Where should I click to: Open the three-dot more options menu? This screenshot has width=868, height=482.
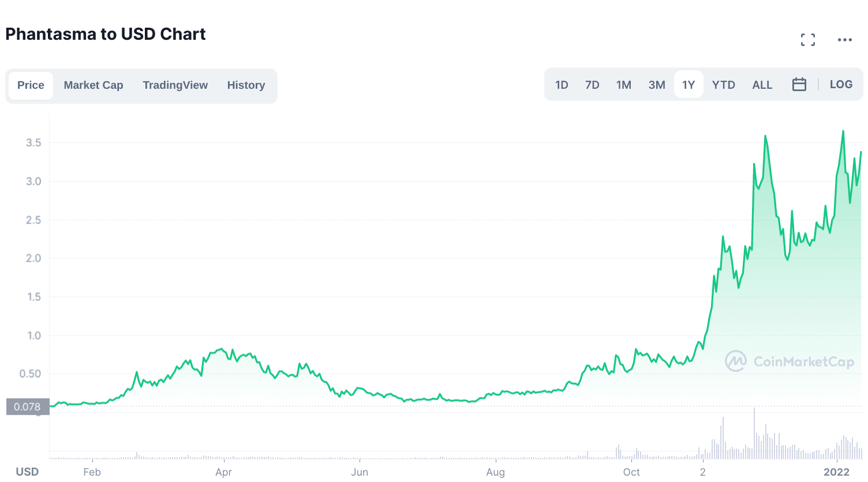(845, 40)
